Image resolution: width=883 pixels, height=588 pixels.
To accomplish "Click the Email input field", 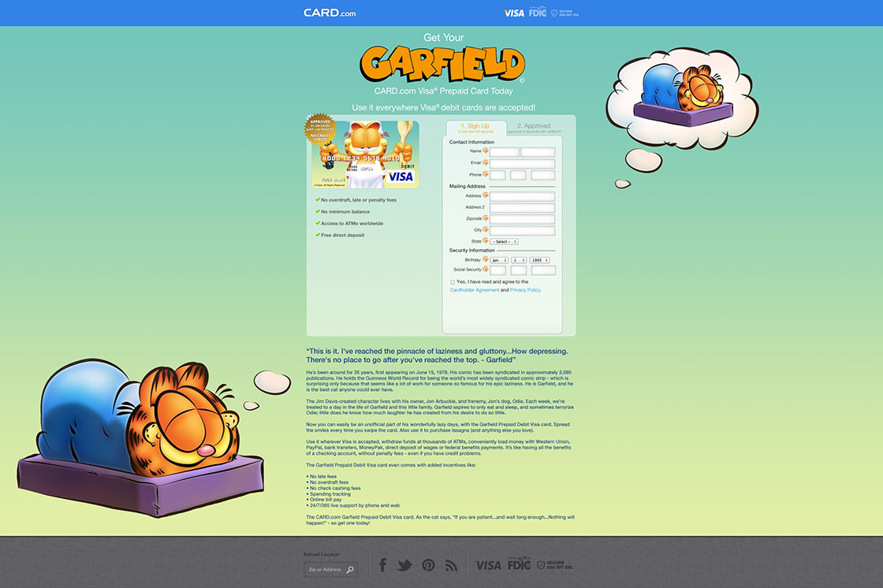I will click(522, 164).
